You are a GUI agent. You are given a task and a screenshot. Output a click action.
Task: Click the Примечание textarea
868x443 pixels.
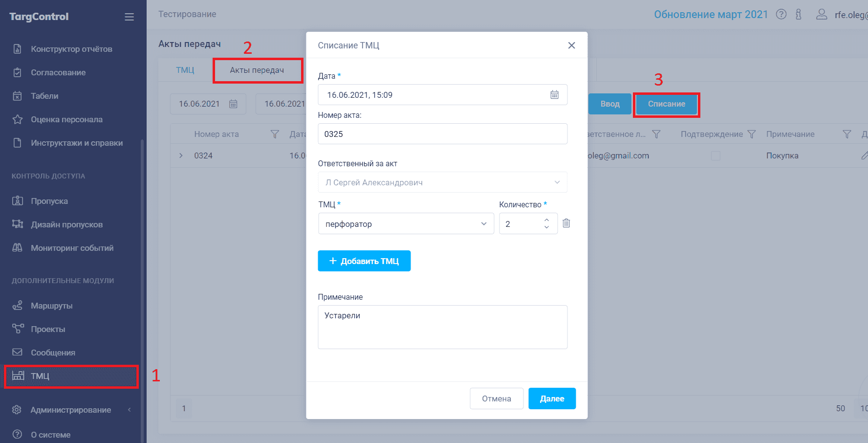point(442,327)
